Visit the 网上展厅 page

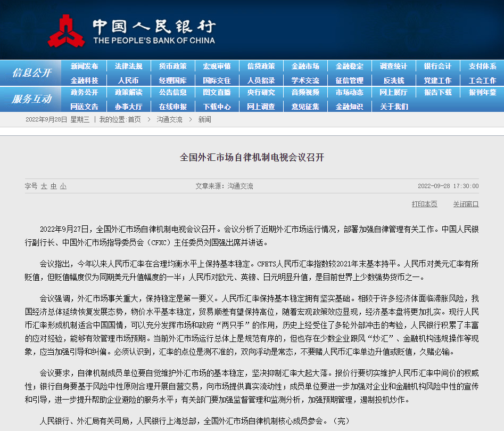393,92
